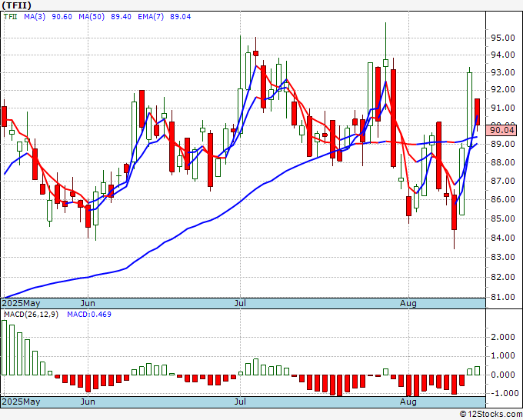Click the 84.00 price axis label
This screenshot has width=523, height=420.
pyautogui.click(x=502, y=238)
